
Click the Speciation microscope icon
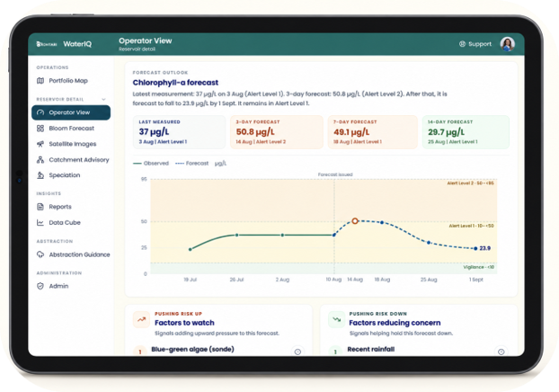[40, 175]
